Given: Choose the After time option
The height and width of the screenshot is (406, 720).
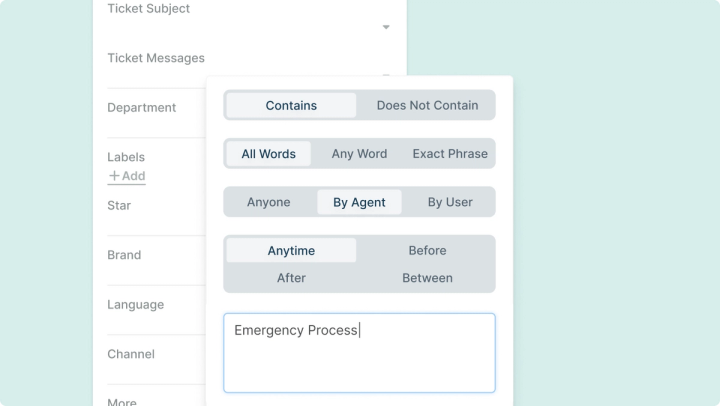Looking at the screenshot, I should [291, 278].
